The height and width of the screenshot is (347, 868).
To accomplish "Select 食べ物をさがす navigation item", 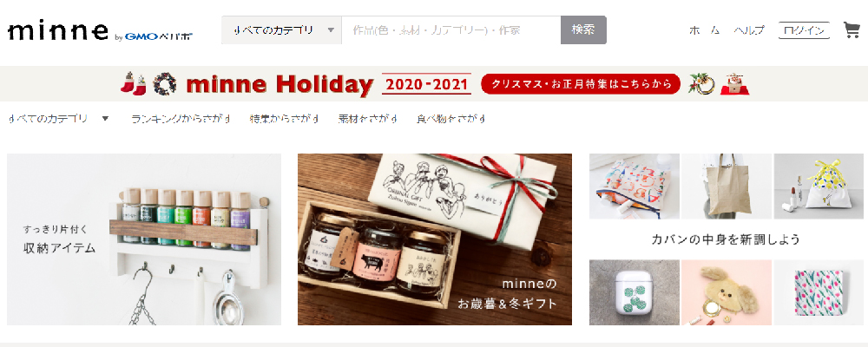I will tap(450, 119).
